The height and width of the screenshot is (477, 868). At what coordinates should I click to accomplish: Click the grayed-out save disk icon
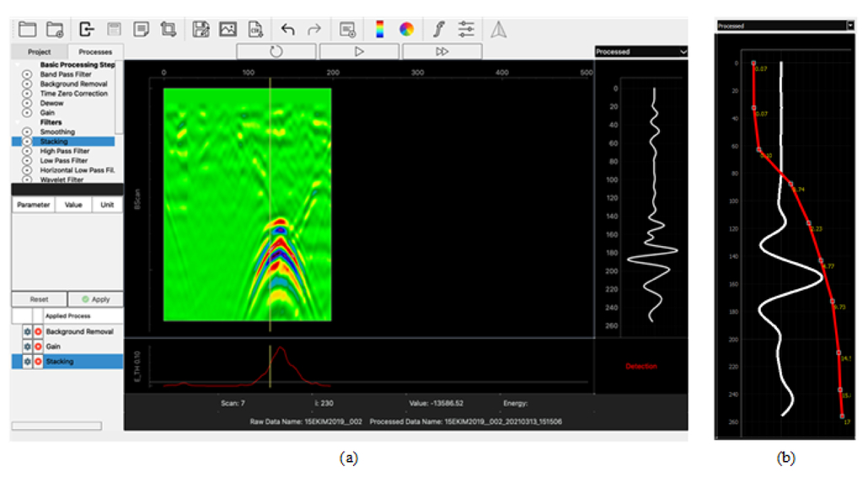tap(114, 29)
